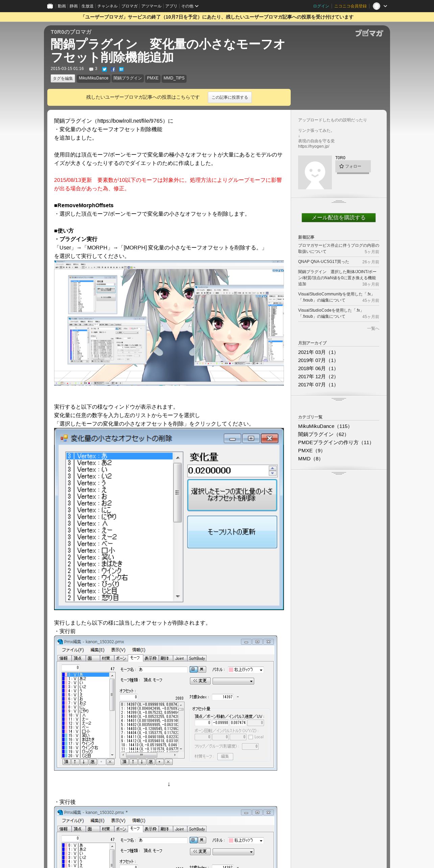Open the パネル 右上(リップ) dropdown in 実行前 image
The image size is (434, 868).
246,670
